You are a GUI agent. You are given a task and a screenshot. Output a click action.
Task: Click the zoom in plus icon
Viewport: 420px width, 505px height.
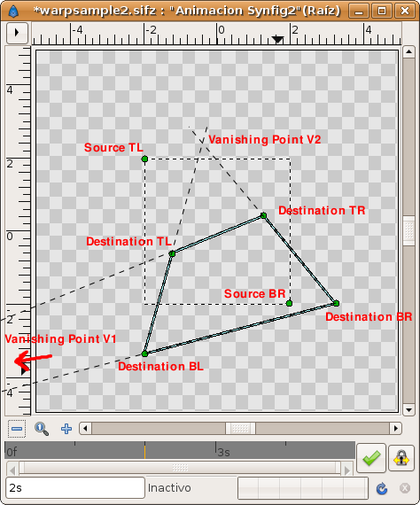point(66,429)
